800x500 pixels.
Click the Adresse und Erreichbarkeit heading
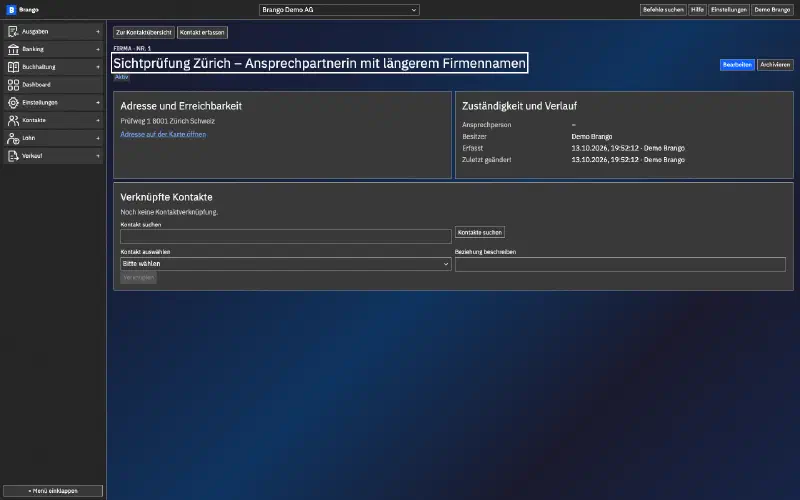tap(181, 106)
